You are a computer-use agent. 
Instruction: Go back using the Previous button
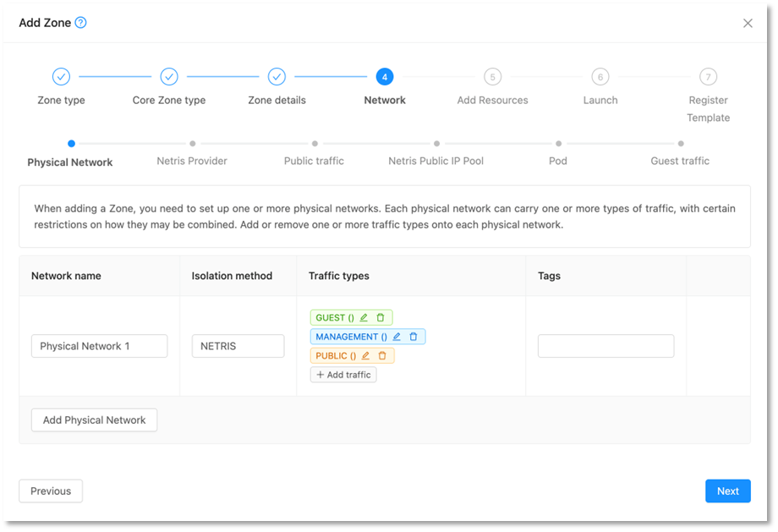[x=51, y=491]
